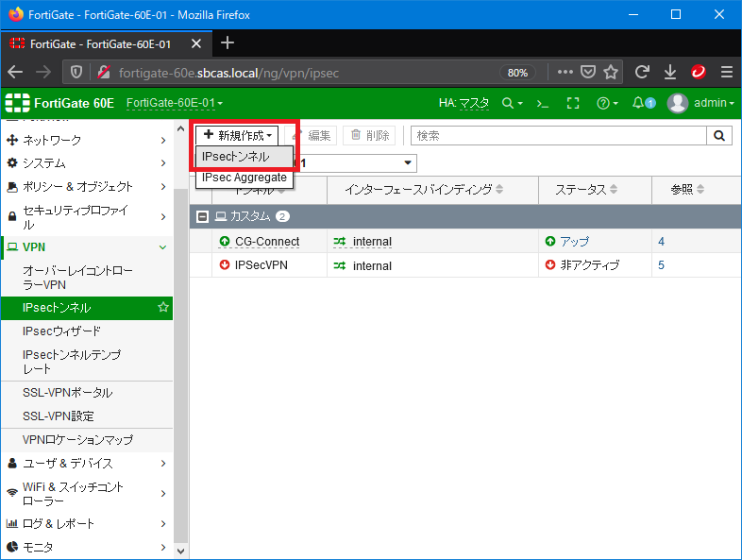Screen dimensions: 742x560
Task: Click the IPSecVPN red down icon
Action: coord(225,264)
